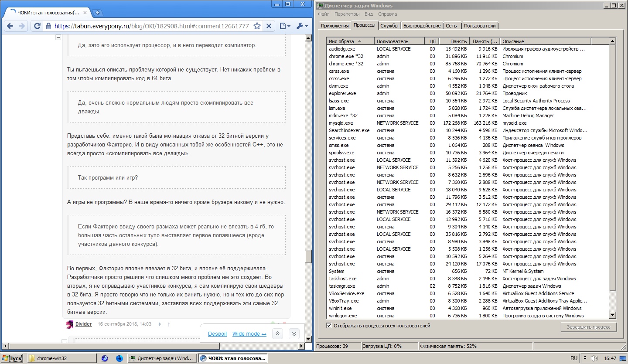Click the speaker volume icon in the system tray

point(594,358)
